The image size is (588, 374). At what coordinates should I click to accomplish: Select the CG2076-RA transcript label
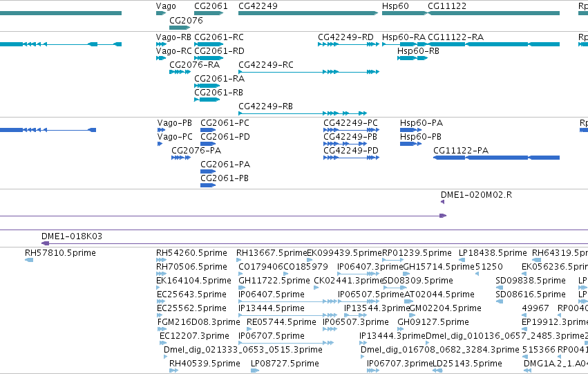[x=195, y=65]
